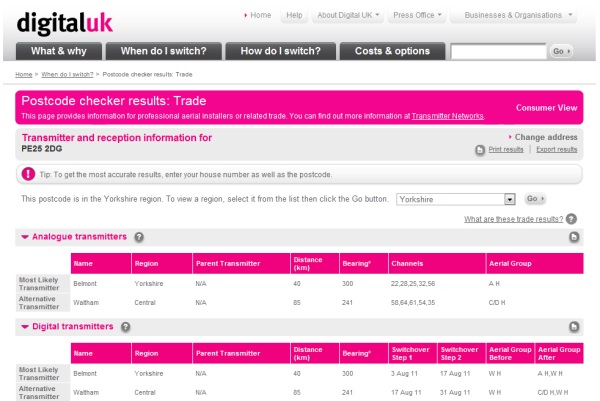Click Name header in analogue table
600x401 pixels.
(x=101, y=264)
